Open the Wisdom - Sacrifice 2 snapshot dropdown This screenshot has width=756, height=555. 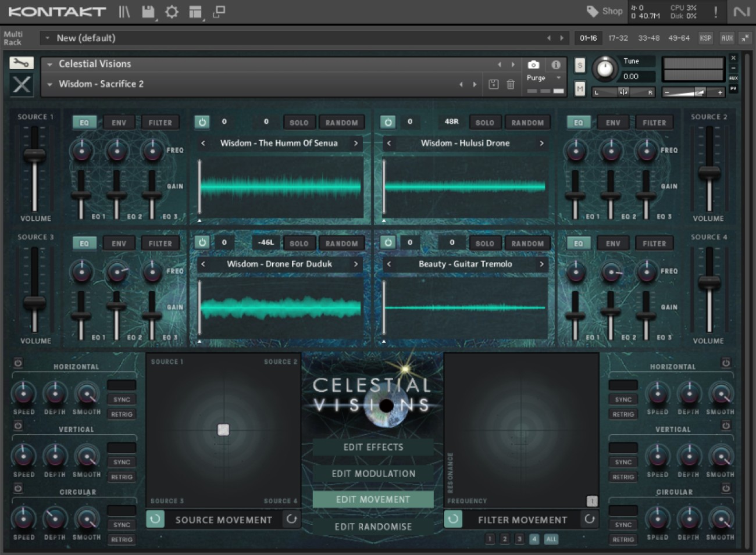click(x=50, y=84)
